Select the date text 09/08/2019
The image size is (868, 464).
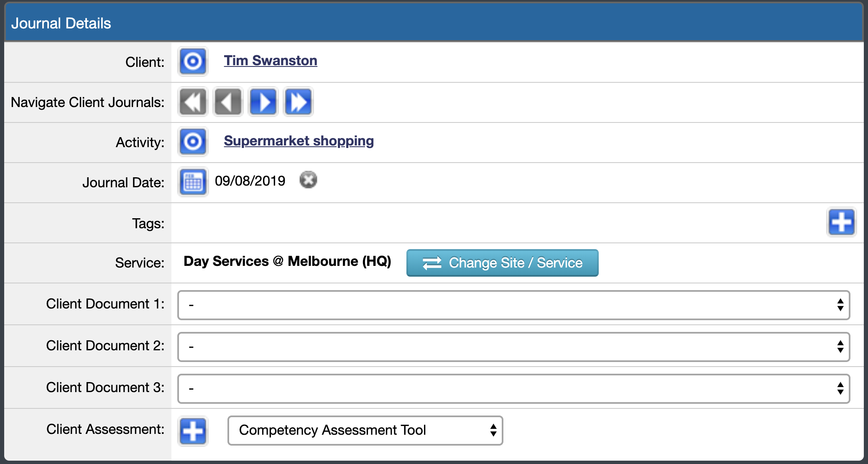(250, 181)
